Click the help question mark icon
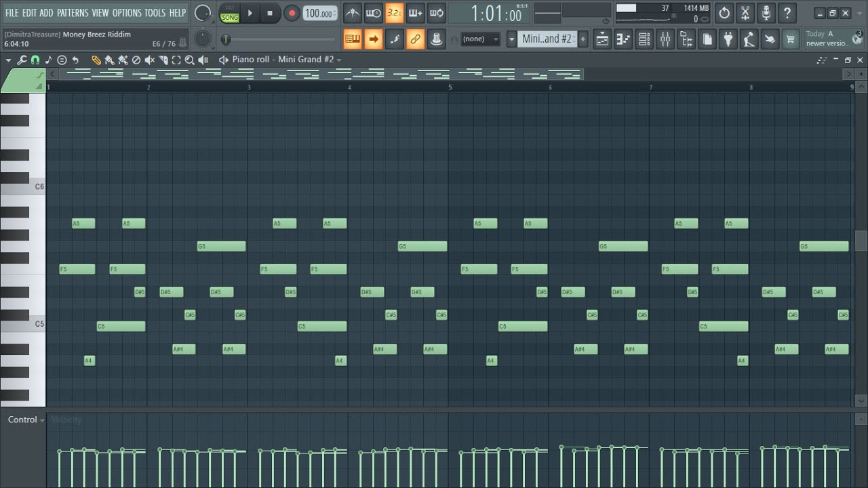The image size is (868, 488). click(787, 13)
